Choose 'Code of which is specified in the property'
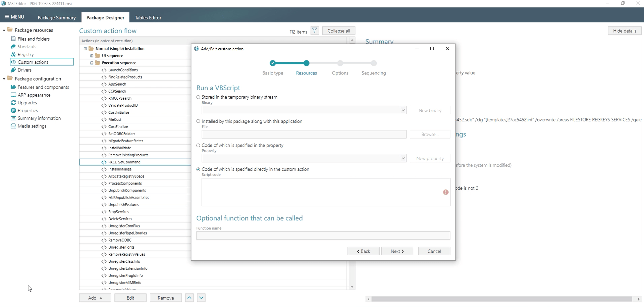Screen dimensions: 644x307 pyautogui.click(x=198, y=146)
